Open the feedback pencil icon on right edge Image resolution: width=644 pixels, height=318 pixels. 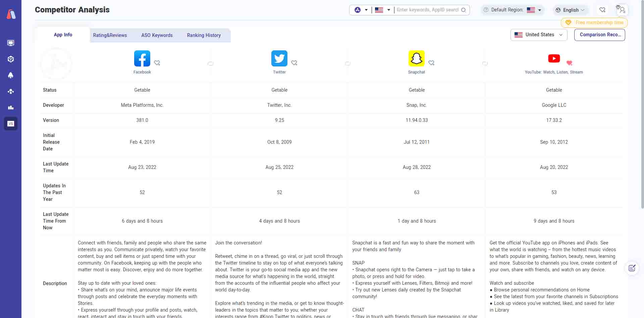pos(632,268)
